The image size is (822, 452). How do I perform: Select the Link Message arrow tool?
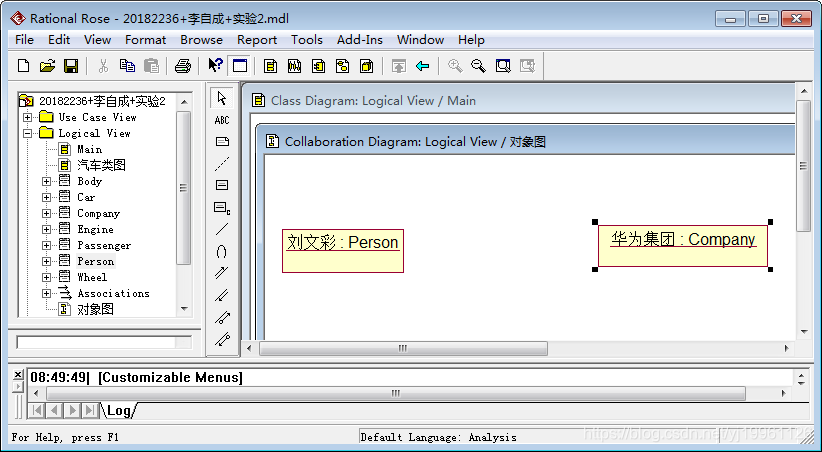[222, 273]
